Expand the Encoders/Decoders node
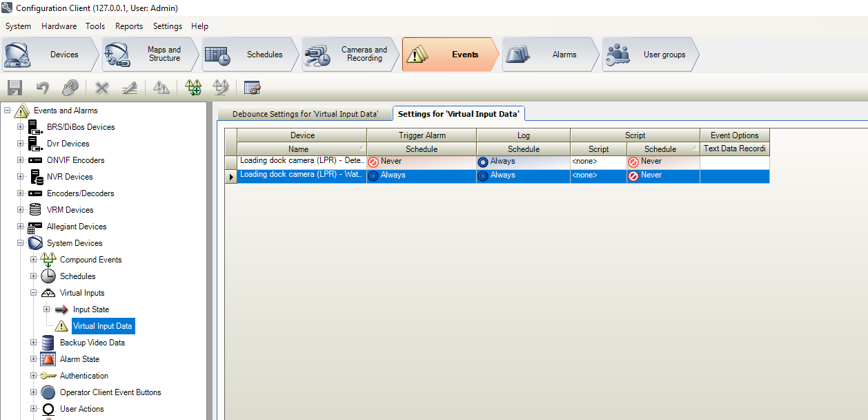This screenshot has height=420, width=868. click(21, 193)
